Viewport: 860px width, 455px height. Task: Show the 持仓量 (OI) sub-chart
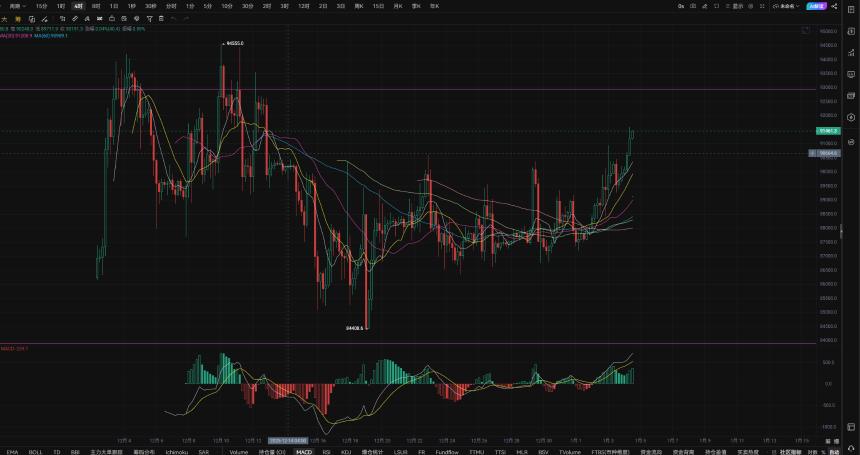click(x=272, y=452)
